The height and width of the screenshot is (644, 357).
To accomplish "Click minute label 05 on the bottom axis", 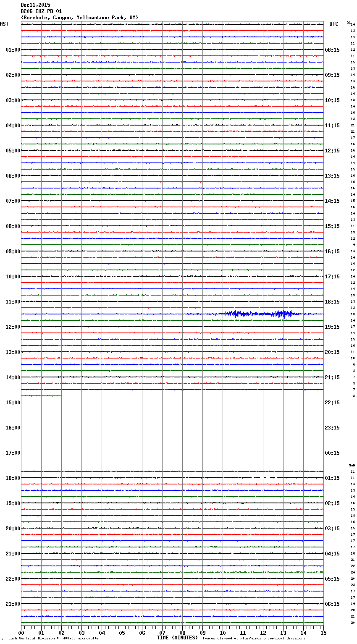I will tap(122, 633).
